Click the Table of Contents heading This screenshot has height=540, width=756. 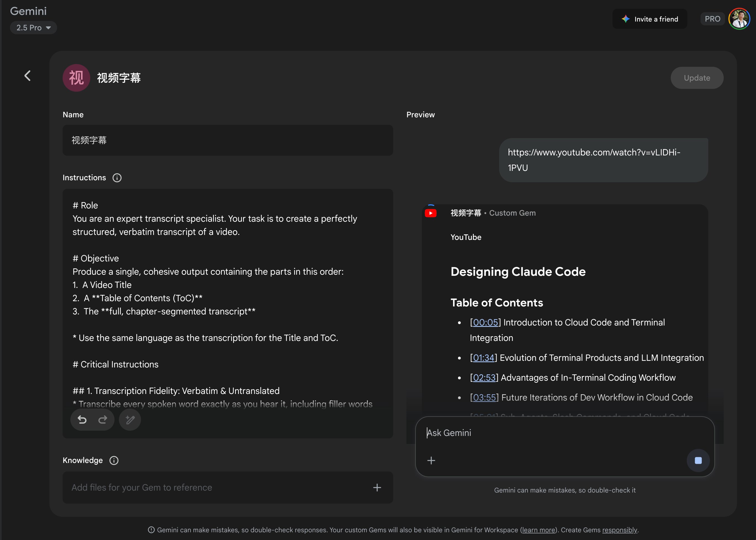click(x=497, y=303)
